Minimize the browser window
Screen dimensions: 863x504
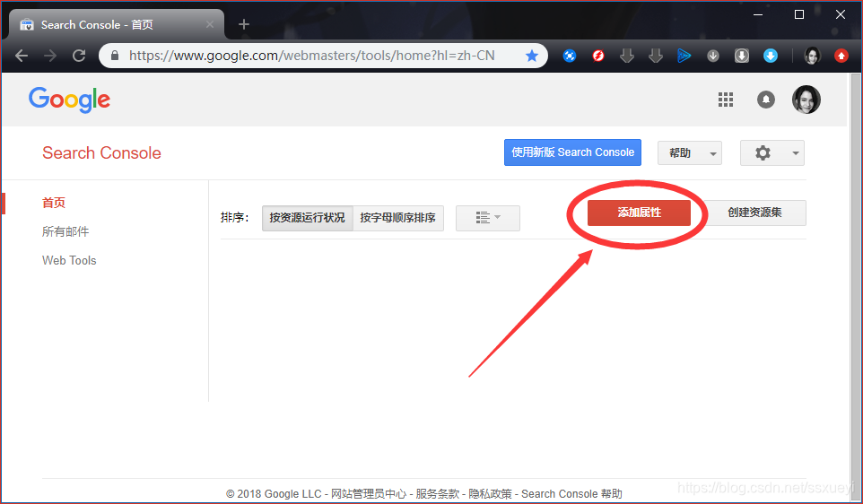tap(758, 15)
